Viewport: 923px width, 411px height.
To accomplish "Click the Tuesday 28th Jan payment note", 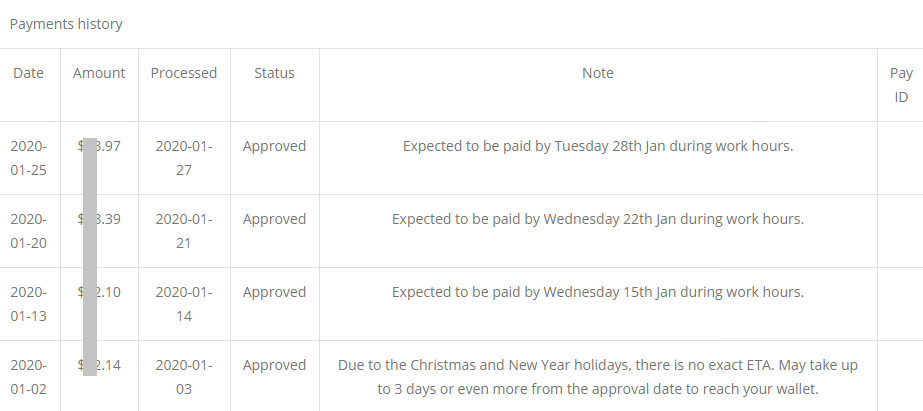I will (x=598, y=146).
